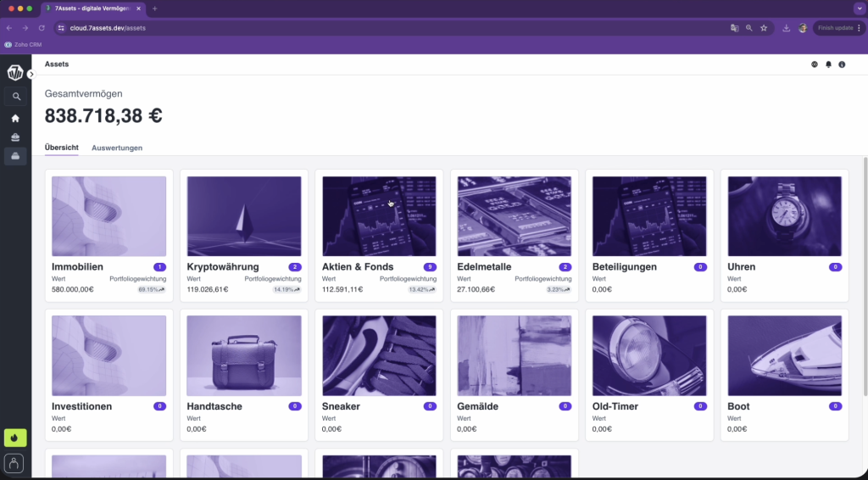Click the 69.15% weighting badge on Immobilien
868x480 pixels.
pyautogui.click(x=151, y=289)
